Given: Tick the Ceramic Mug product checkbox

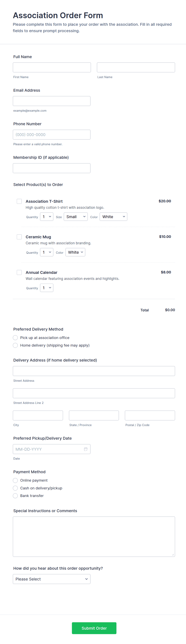Looking at the screenshot, I should pos(19,237).
